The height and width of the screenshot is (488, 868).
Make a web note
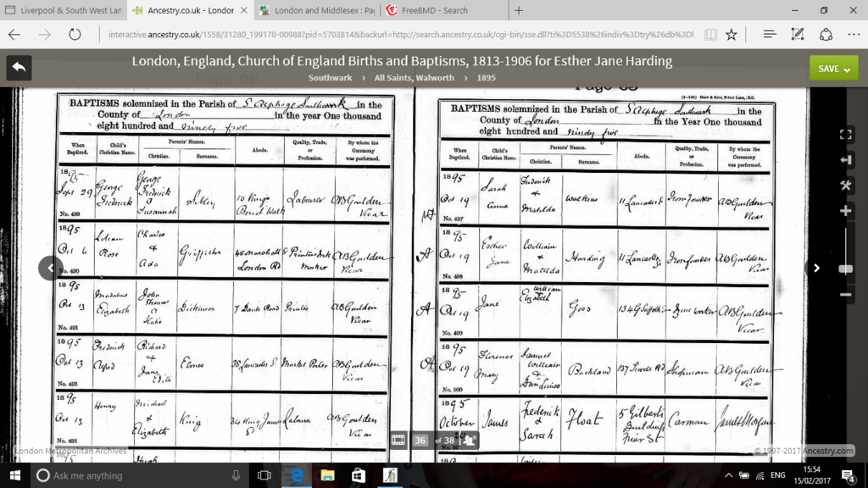tap(797, 34)
